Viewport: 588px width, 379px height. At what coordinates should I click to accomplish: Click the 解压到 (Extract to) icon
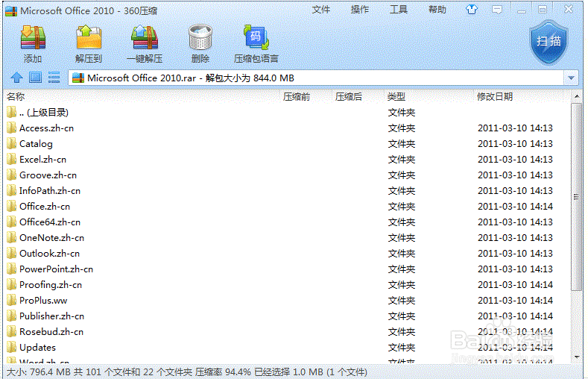point(89,37)
